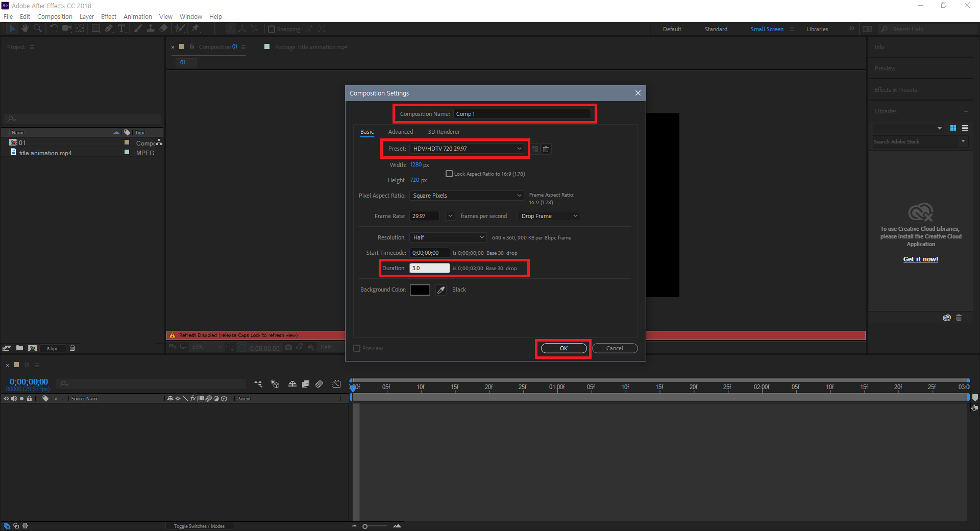
Task: Select the Horizontal Type tool
Action: point(121,29)
